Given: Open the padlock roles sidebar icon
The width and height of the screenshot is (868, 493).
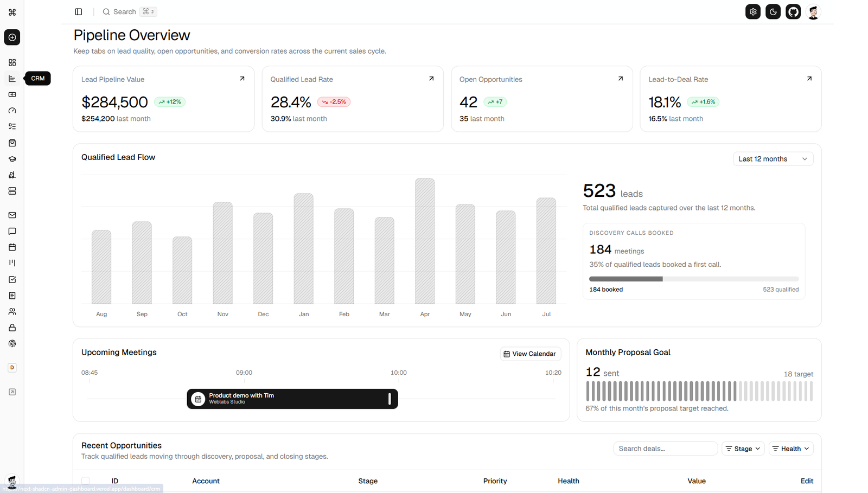Looking at the screenshot, I should [12, 328].
